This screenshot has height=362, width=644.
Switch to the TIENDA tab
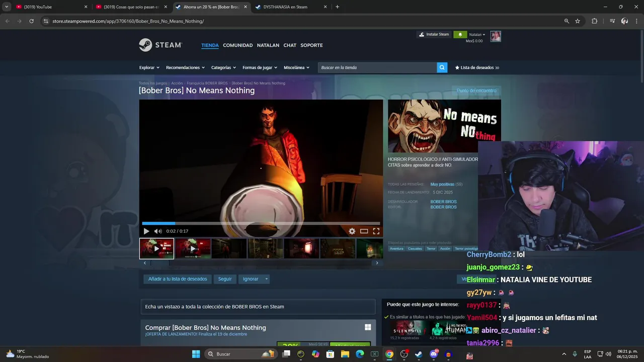[210, 45]
